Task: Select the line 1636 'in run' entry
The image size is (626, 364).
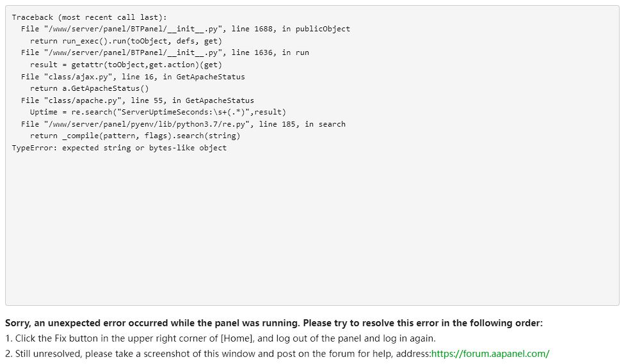Action: point(165,52)
